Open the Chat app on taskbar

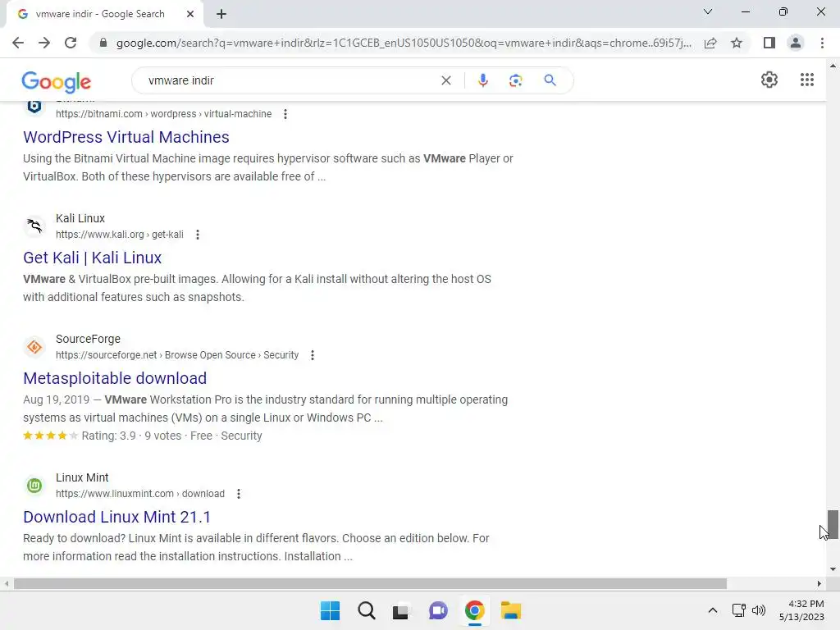(x=438, y=610)
